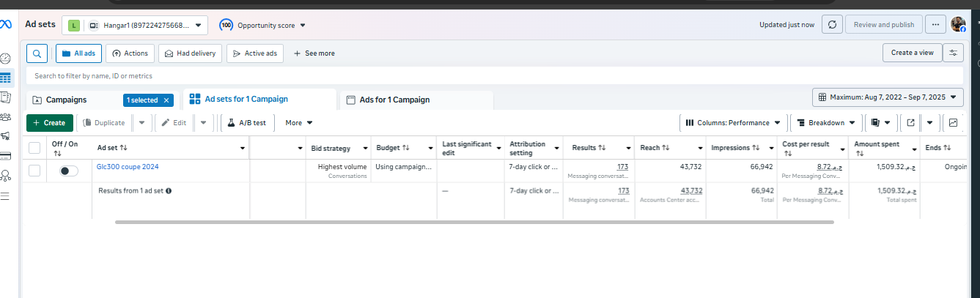Open the Breakdown dropdown
The image size is (980, 298).
tap(825, 123)
